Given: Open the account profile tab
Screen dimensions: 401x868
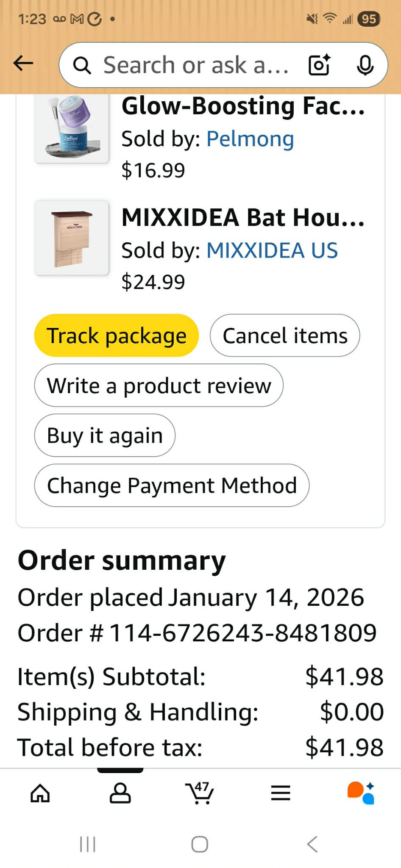Looking at the screenshot, I should tap(120, 793).
